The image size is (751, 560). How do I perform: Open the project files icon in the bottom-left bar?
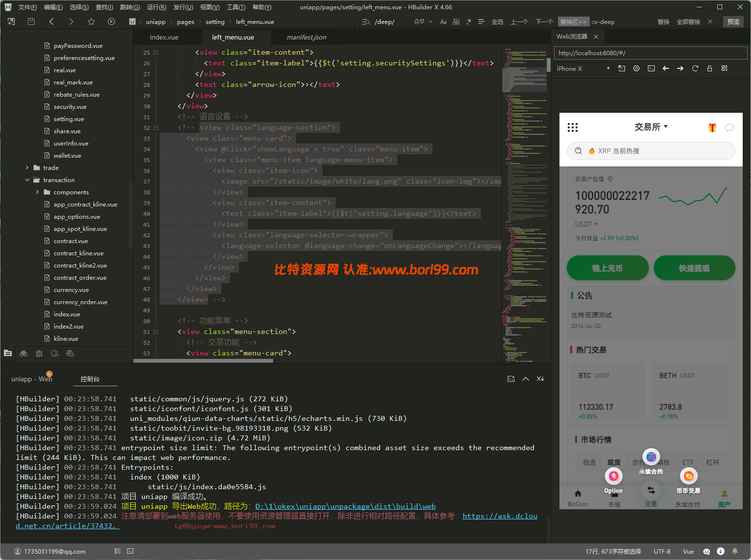point(8,353)
